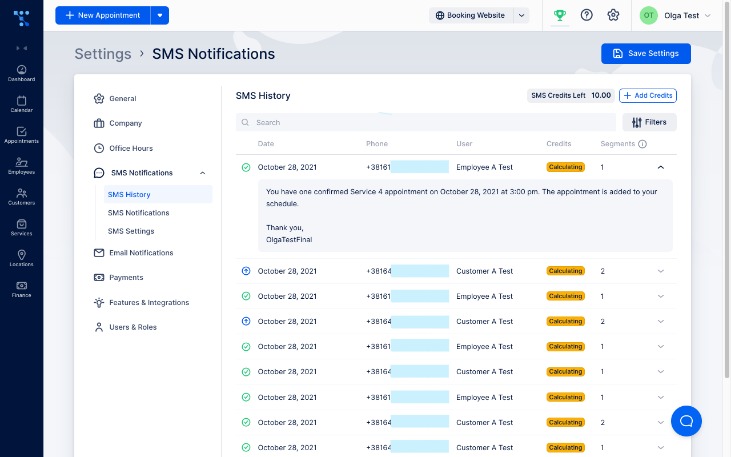Expand the New Appointment arrow menu
Image resolution: width=731 pixels, height=457 pixels.
[x=160, y=15]
